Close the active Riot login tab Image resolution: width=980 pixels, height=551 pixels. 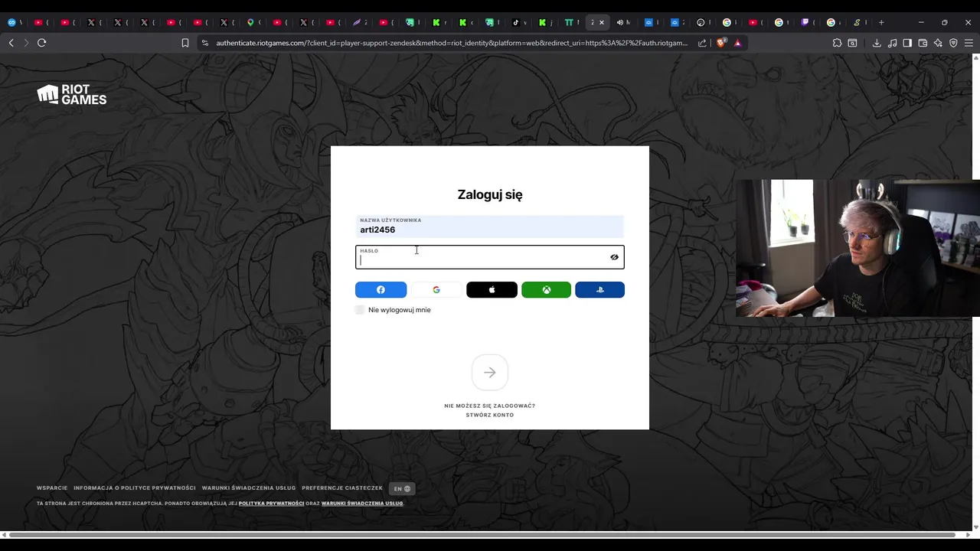(602, 22)
